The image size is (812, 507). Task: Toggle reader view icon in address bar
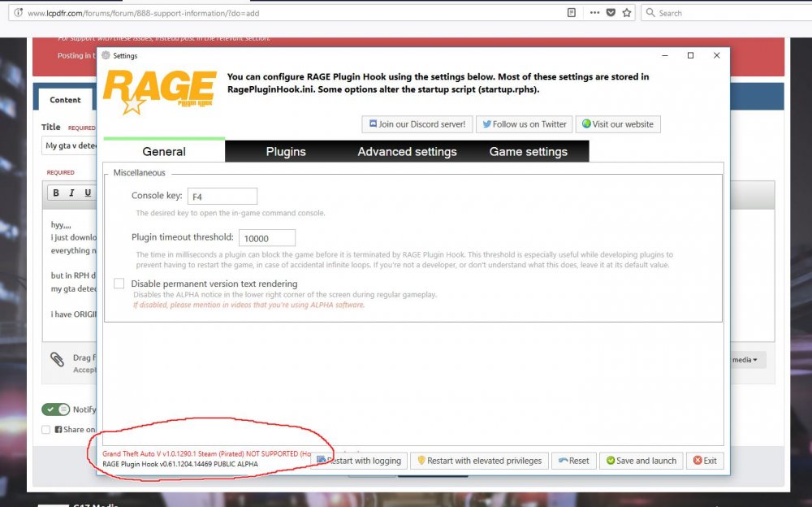click(571, 13)
